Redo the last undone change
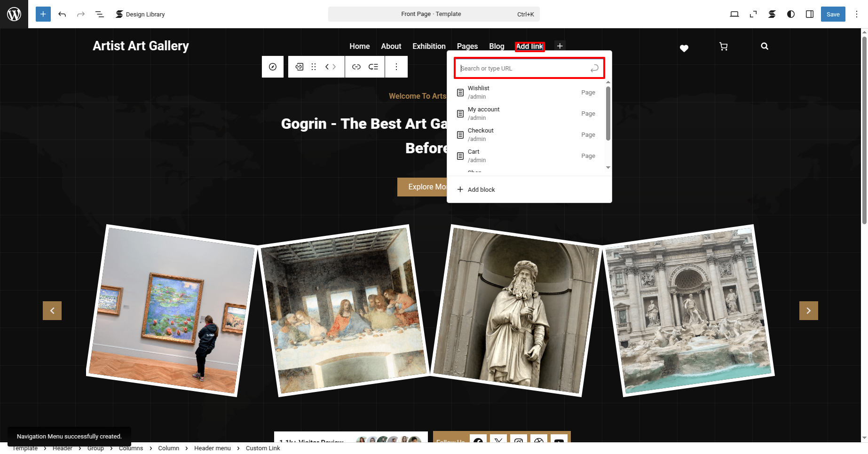Image resolution: width=868 pixels, height=454 pixels. [81, 14]
